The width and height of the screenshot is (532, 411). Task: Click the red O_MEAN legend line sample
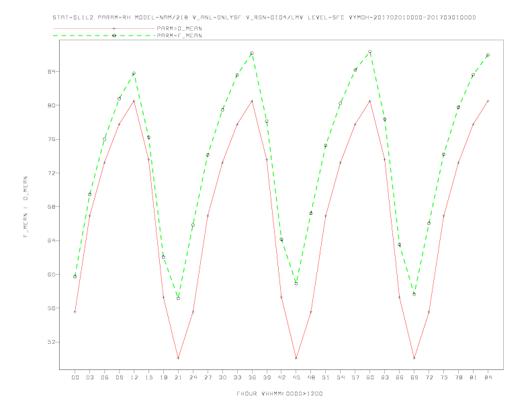[104, 28]
